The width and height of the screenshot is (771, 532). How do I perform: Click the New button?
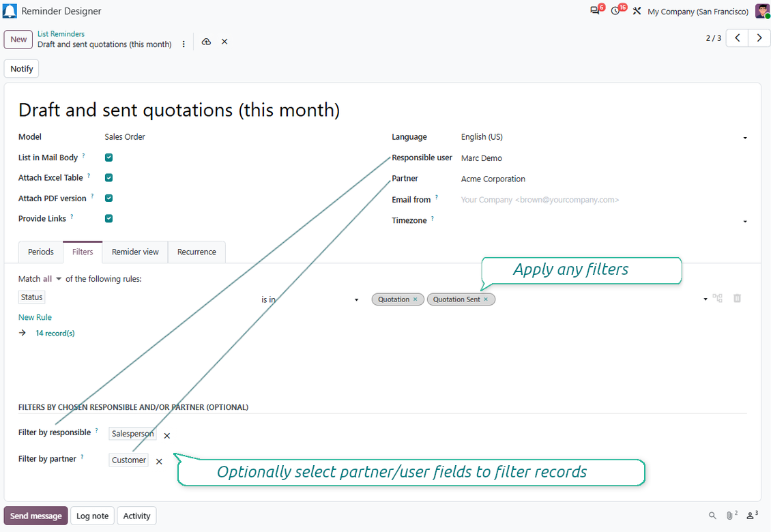18,40
